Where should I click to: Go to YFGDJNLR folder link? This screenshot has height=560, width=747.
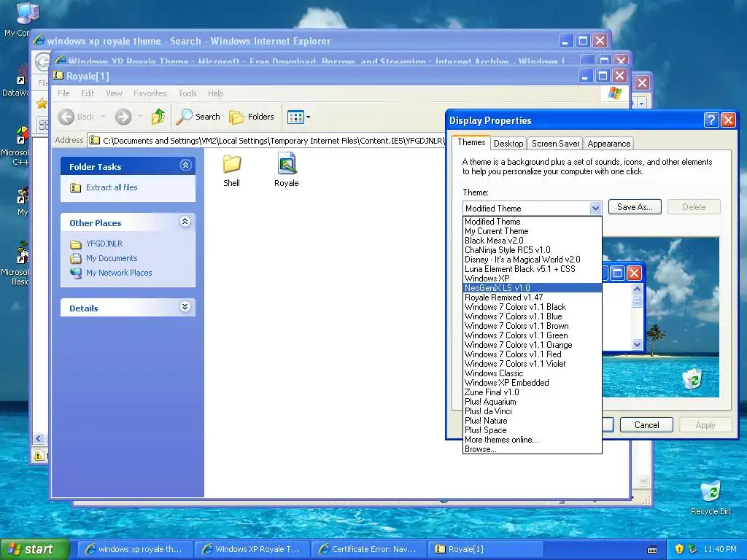click(104, 244)
